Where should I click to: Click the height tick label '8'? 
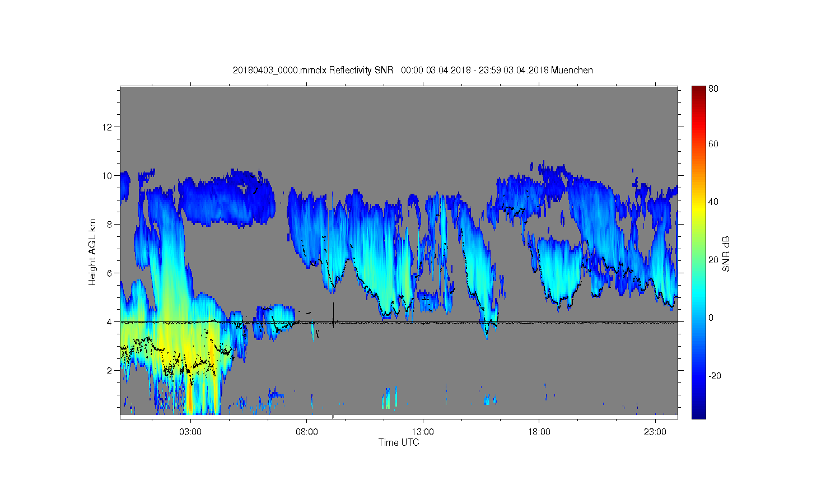pos(110,224)
